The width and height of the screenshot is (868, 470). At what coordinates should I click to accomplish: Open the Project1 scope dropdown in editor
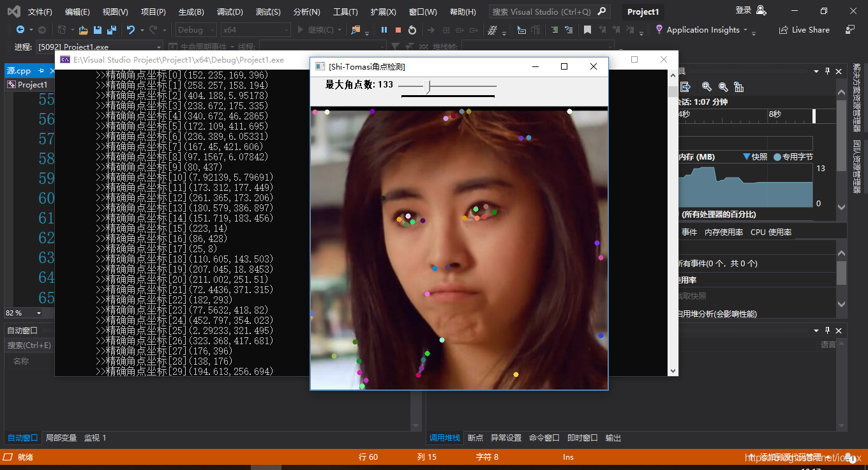pyautogui.click(x=29, y=84)
